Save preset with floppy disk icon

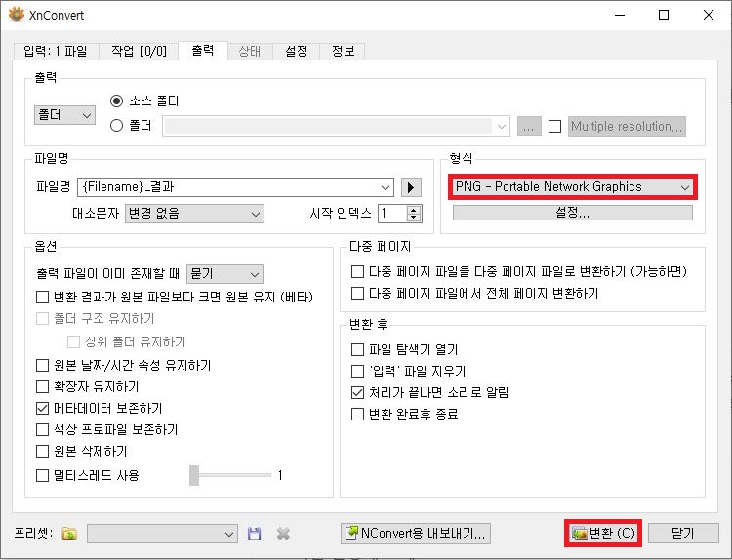click(254, 533)
